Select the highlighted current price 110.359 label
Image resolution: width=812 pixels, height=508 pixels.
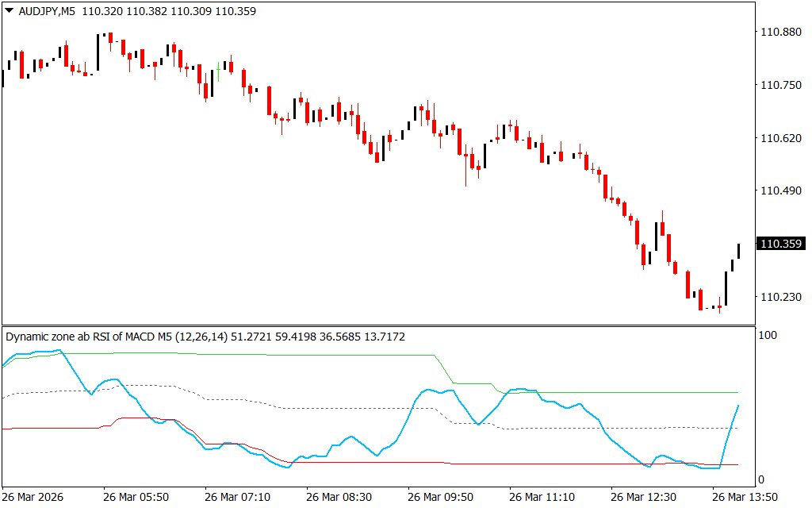pyautogui.click(x=781, y=244)
